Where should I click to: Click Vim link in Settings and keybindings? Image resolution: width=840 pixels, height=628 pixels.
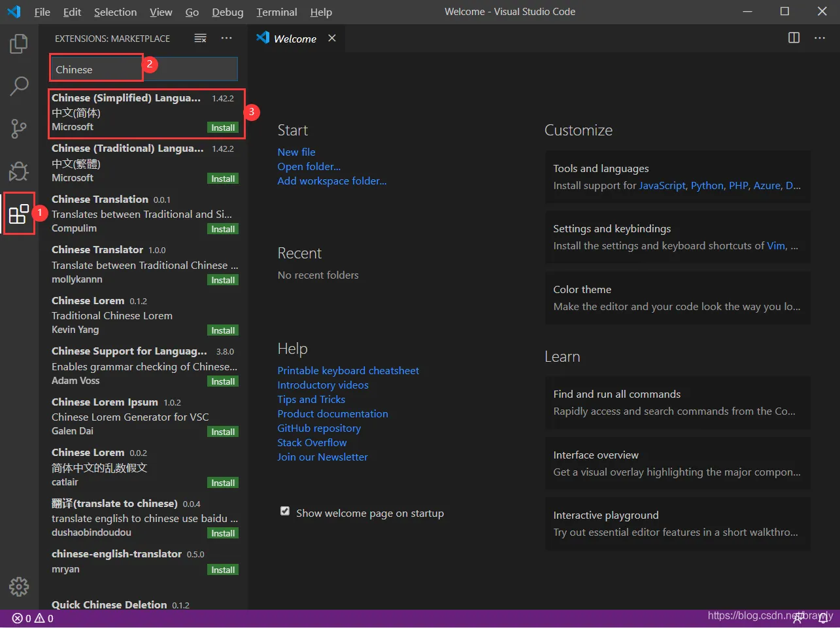point(776,245)
